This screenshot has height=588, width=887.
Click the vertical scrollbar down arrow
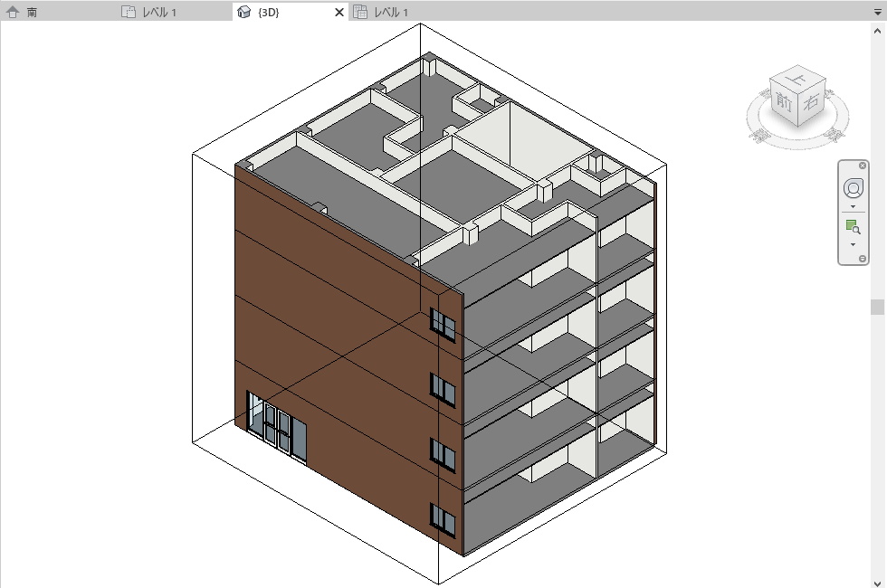point(877,583)
